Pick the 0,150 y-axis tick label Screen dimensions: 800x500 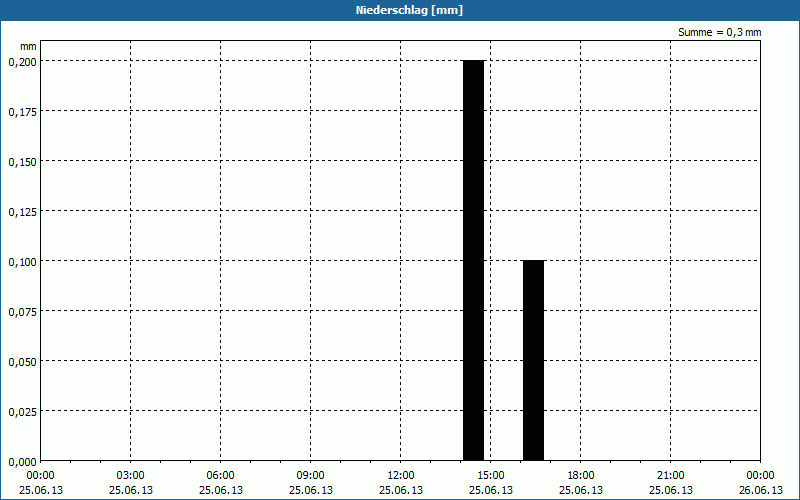coord(22,161)
